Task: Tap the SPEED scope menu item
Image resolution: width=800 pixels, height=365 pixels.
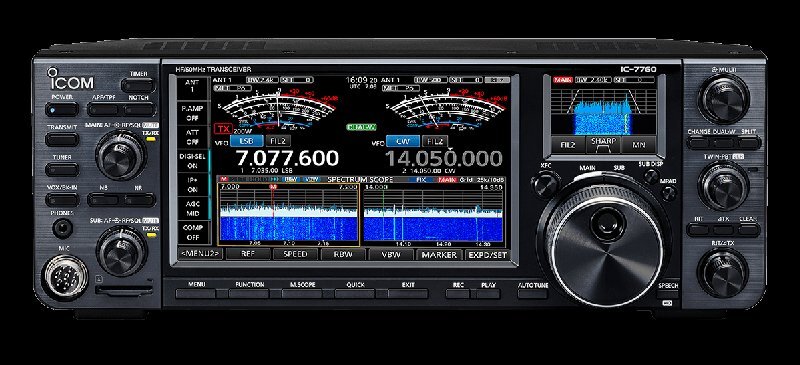Action: 295,254
